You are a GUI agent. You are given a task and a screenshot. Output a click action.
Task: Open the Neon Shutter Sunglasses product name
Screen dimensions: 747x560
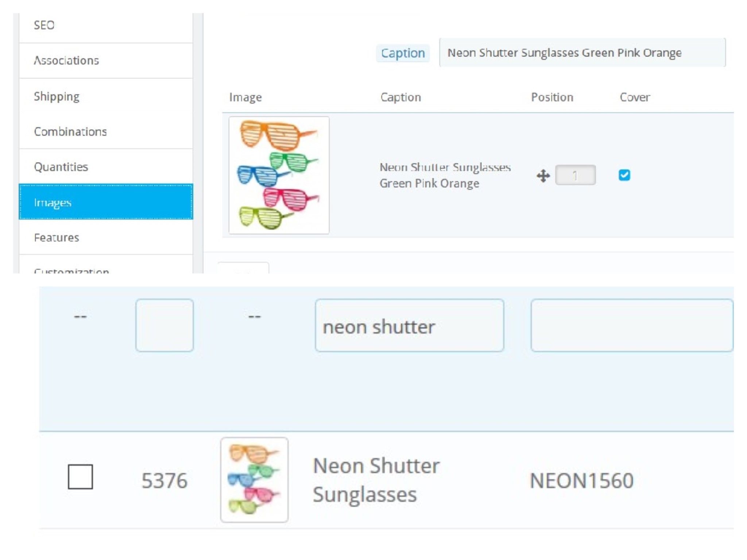[x=376, y=480]
